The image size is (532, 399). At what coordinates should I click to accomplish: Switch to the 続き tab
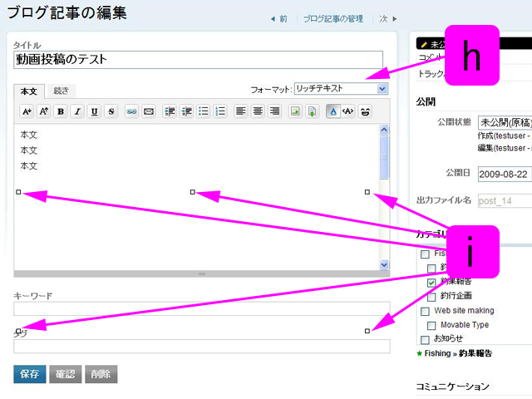click(x=62, y=91)
